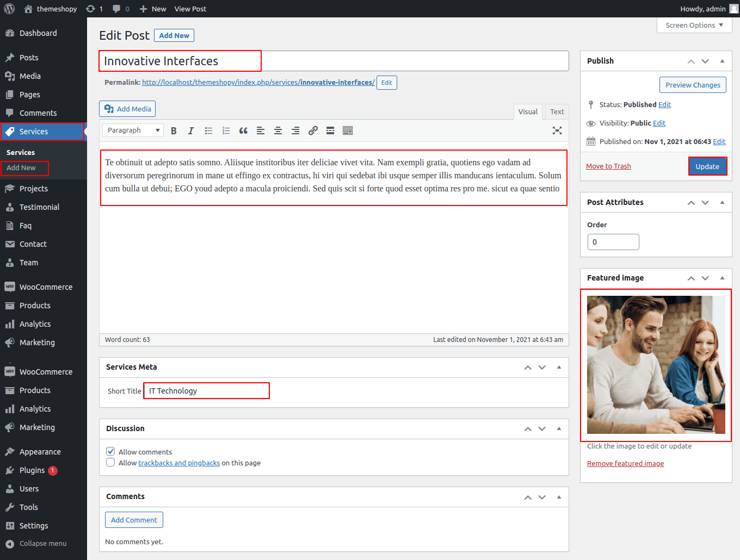Insert a bulleted list
This screenshot has width=740, height=560.
208,130
